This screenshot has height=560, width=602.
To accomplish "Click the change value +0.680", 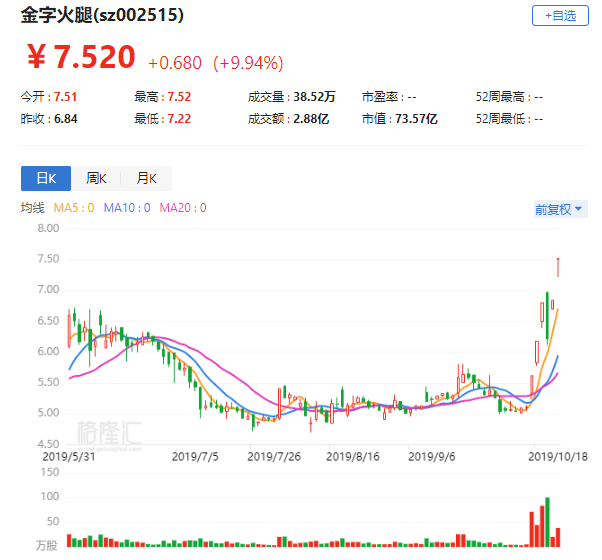I will pyautogui.click(x=175, y=63).
